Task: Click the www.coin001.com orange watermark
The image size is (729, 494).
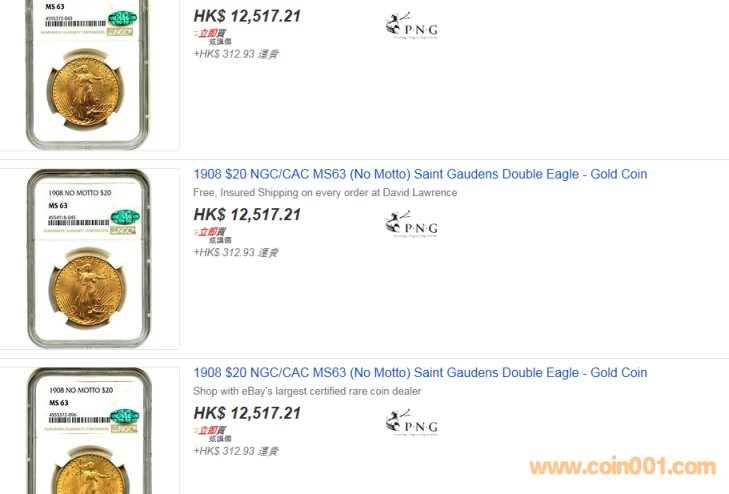Action: click(623, 467)
